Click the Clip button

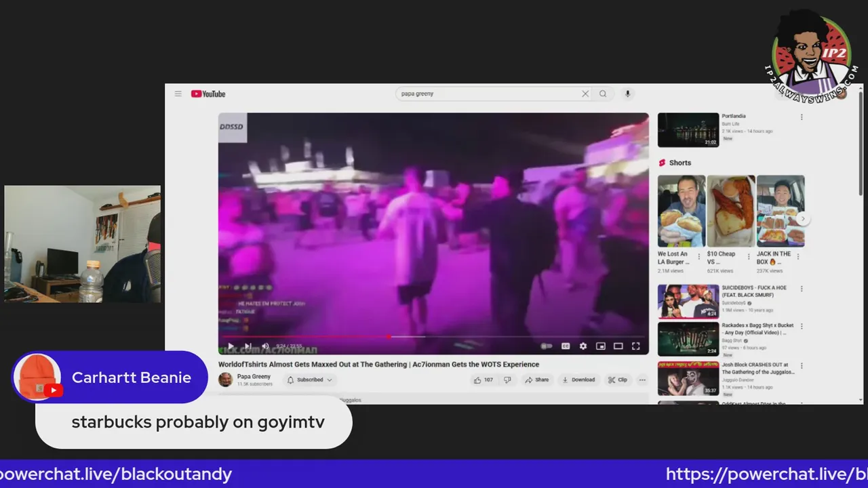point(618,380)
